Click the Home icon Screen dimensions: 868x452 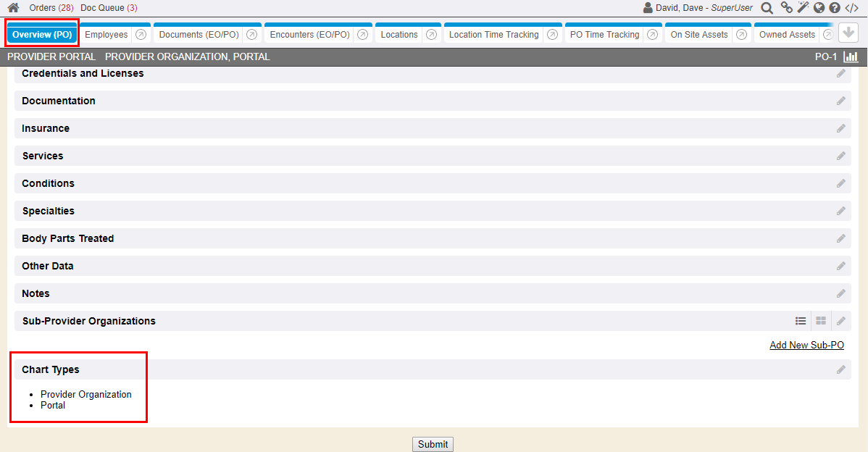[x=13, y=8]
